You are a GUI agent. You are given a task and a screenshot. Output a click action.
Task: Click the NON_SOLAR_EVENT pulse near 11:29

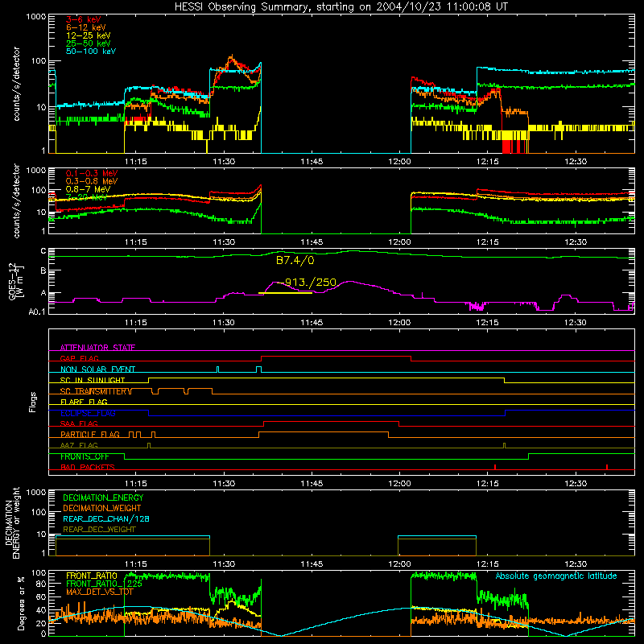pos(217,369)
